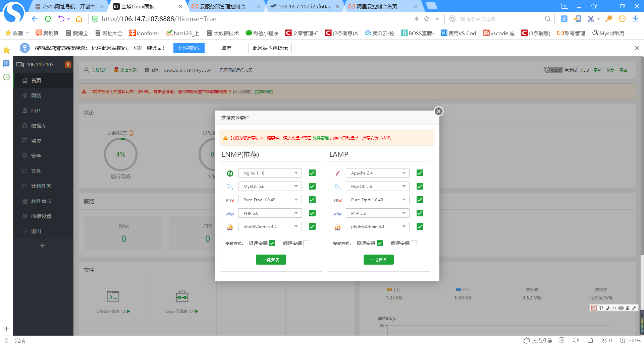Open Baota SSH terminal software icon
This screenshot has width=644, height=345.
pos(113,296)
